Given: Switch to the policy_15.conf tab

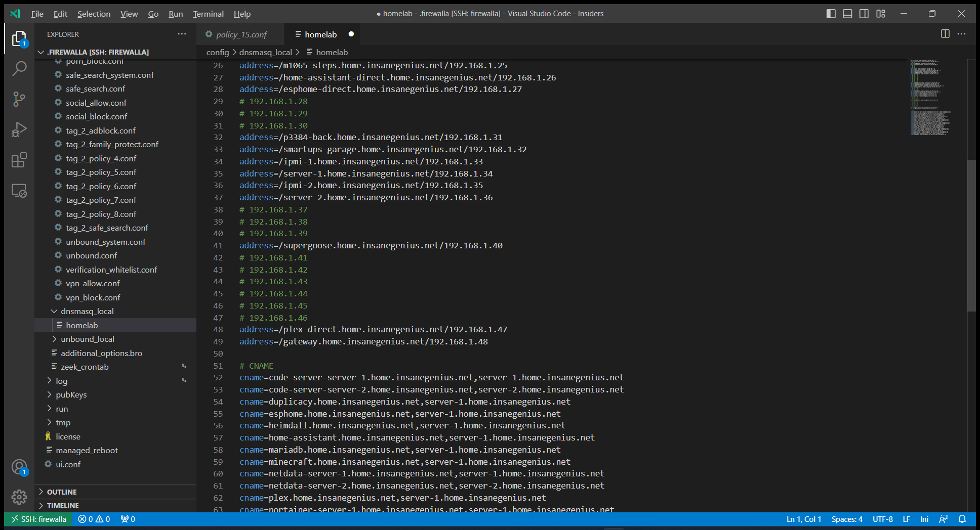Looking at the screenshot, I should tap(241, 34).
